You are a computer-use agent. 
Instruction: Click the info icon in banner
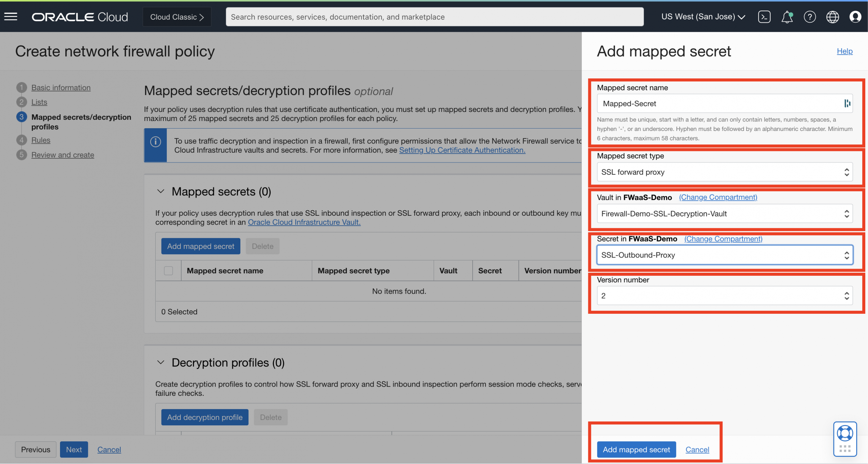click(x=156, y=142)
